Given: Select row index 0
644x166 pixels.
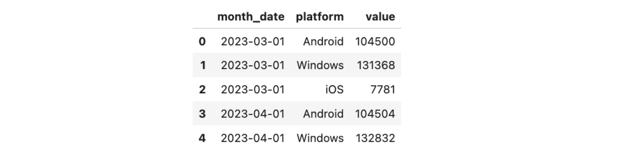Looking at the screenshot, I should point(202,41).
